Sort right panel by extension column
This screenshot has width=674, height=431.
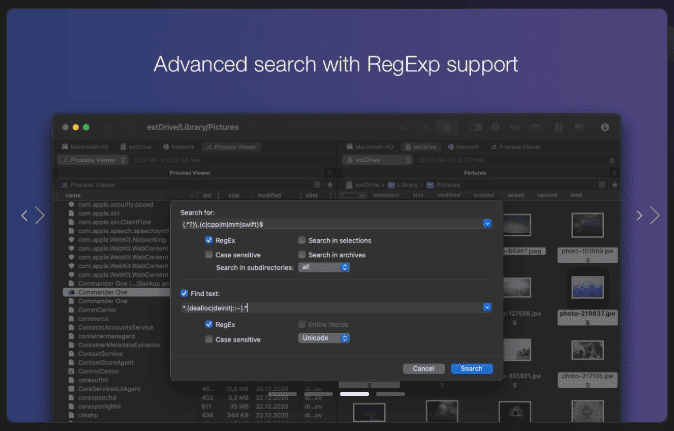click(386, 195)
